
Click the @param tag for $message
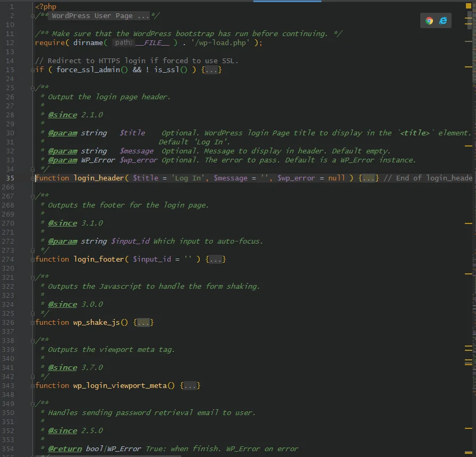click(63, 151)
